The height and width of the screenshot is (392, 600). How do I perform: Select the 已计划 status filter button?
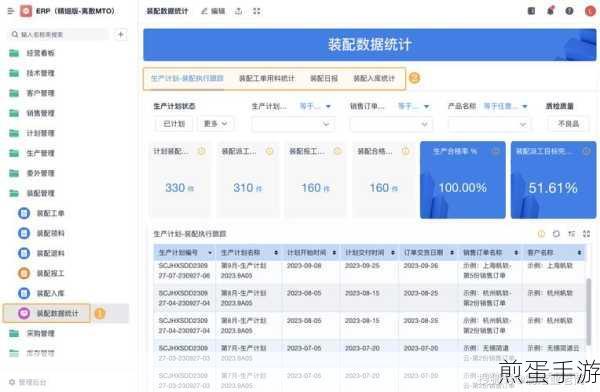(x=174, y=124)
